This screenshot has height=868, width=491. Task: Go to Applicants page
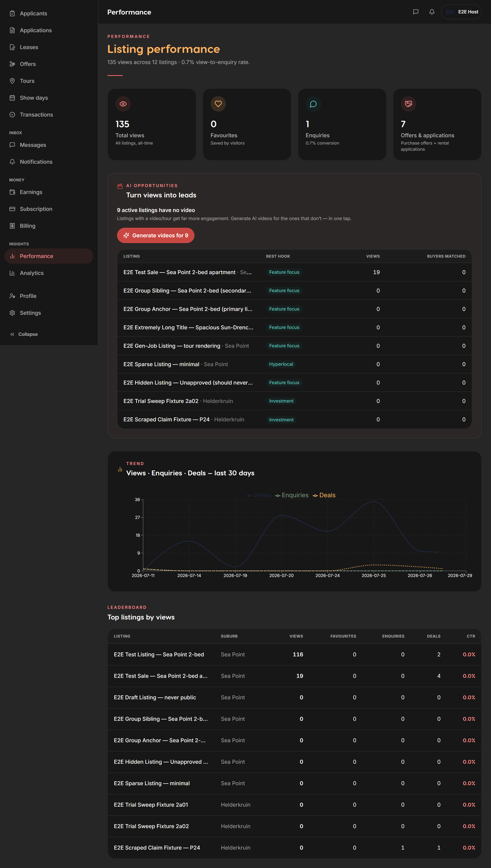coord(49,13)
